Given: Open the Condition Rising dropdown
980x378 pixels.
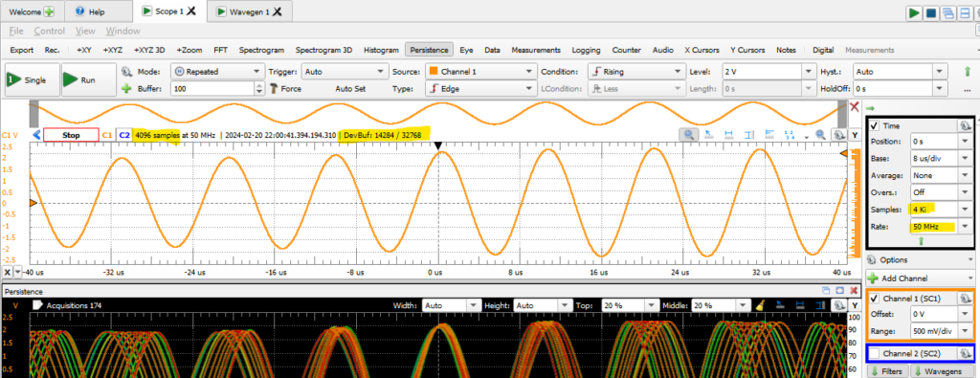Looking at the screenshot, I should point(636,72).
